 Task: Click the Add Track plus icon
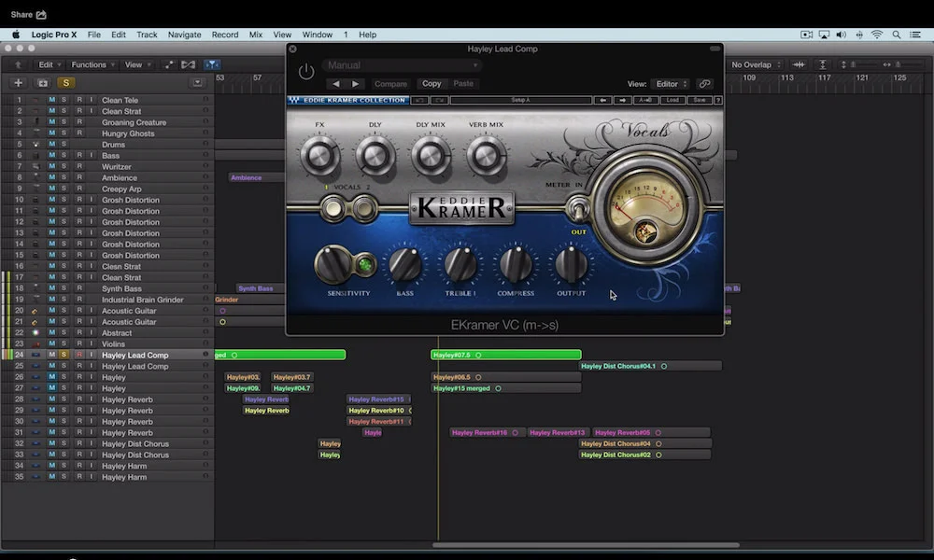pos(16,82)
